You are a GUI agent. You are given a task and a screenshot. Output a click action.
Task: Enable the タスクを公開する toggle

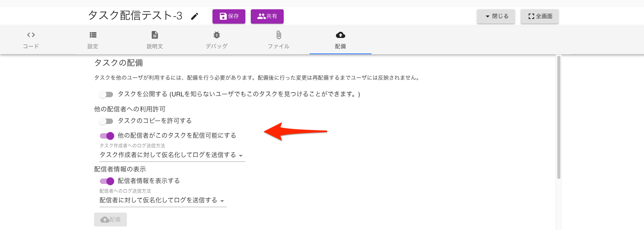click(106, 94)
